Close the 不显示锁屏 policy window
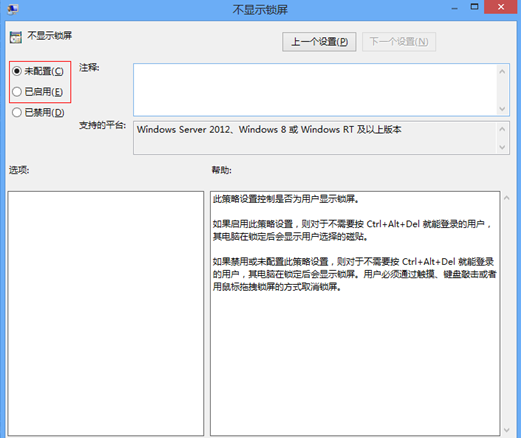Screen dimensions: 521x438 tap(501, 7)
